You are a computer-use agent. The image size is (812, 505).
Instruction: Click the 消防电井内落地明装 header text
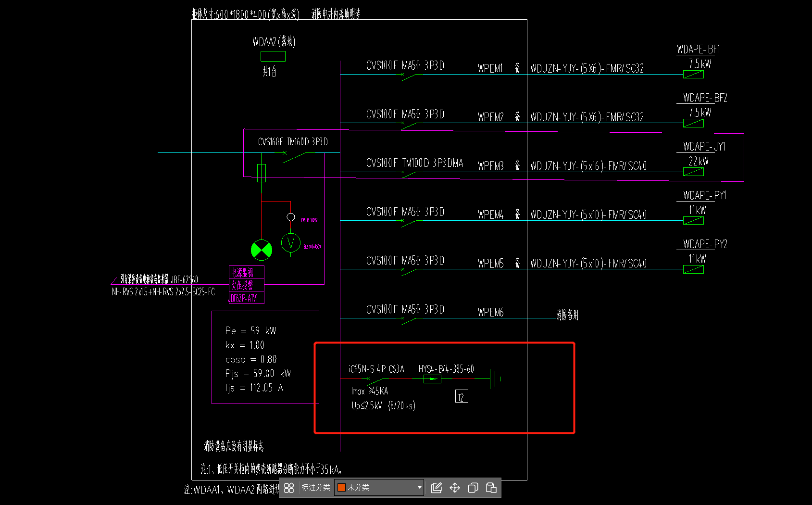[x=336, y=14]
